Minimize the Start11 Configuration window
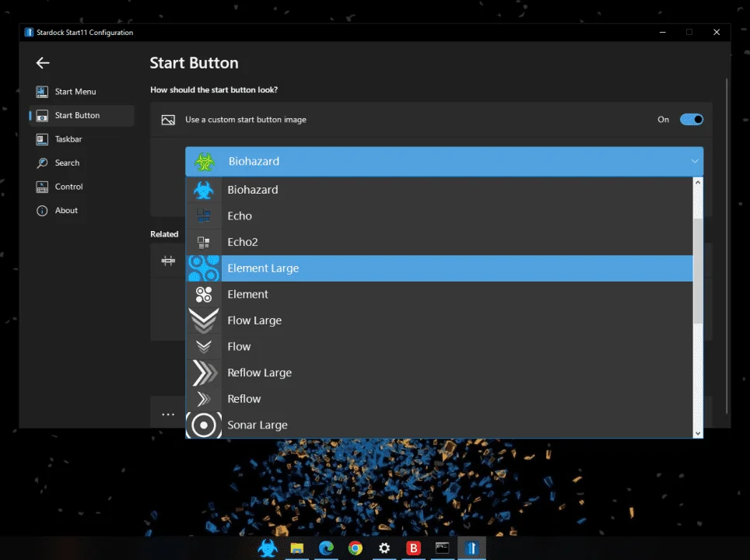Image resolution: width=750 pixels, height=560 pixels. pyautogui.click(x=662, y=32)
